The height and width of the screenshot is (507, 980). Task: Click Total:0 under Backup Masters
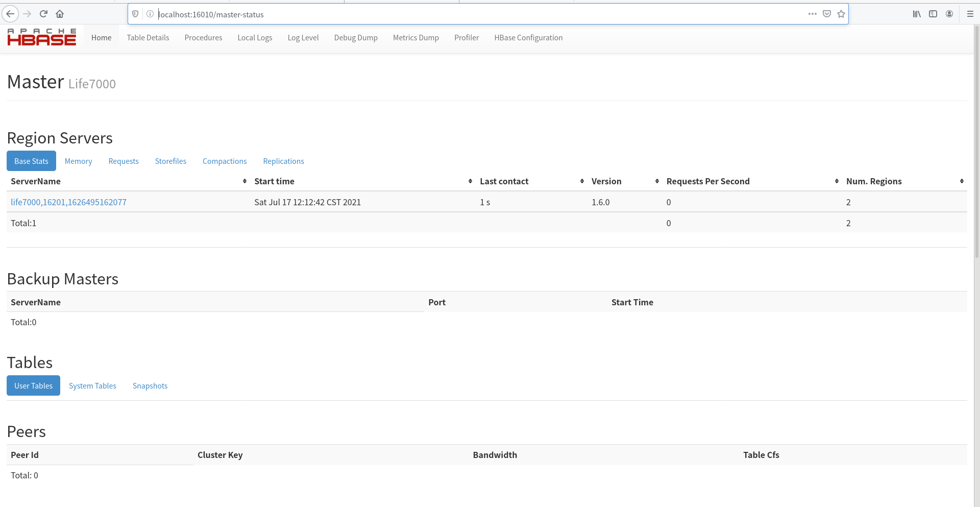(x=23, y=322)
